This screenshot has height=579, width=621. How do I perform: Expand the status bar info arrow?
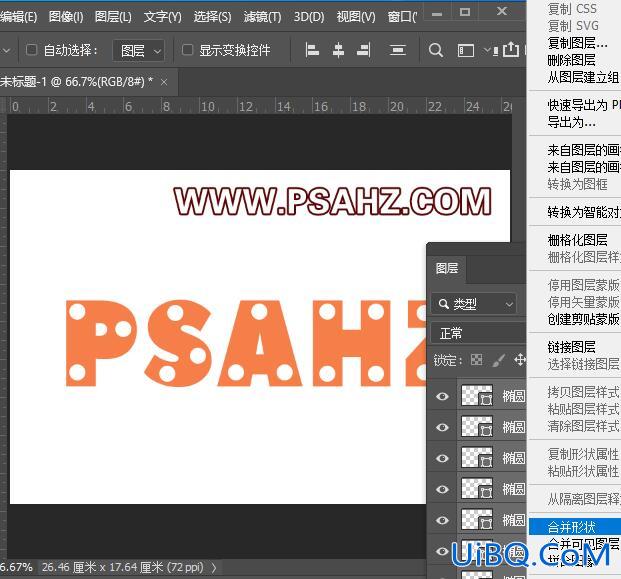click(x=214, y=568)
